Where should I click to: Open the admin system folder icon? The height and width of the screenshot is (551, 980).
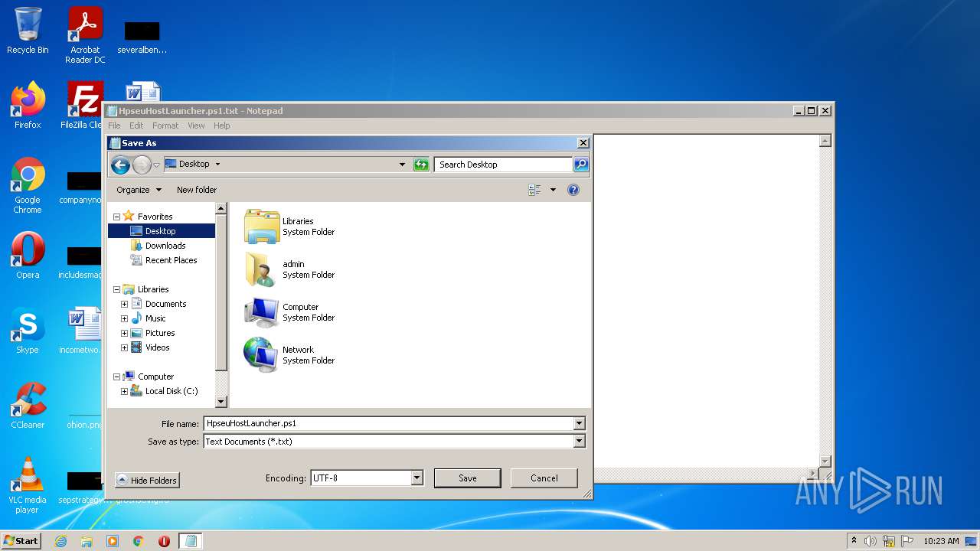tap(262, 269)
